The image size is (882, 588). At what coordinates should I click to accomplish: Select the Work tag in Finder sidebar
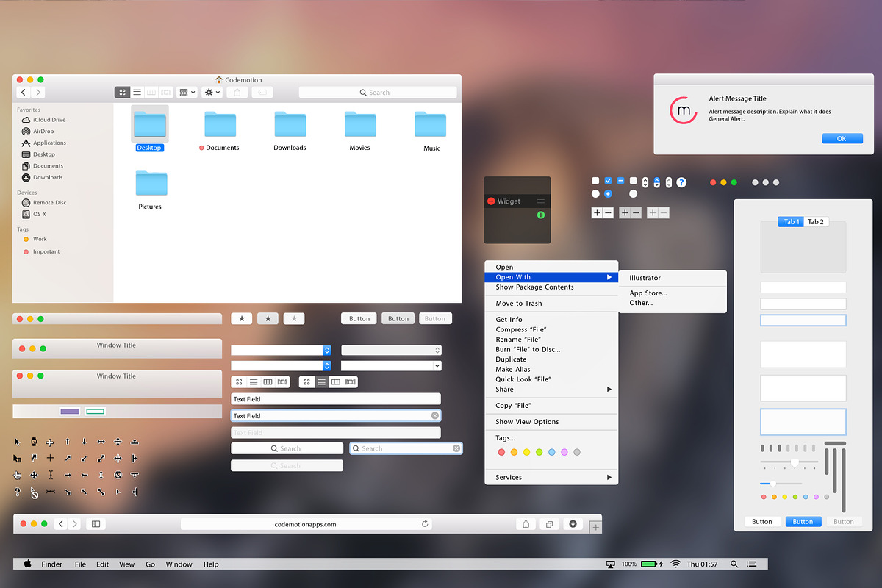pyautogui.click(x=35, y=239)
